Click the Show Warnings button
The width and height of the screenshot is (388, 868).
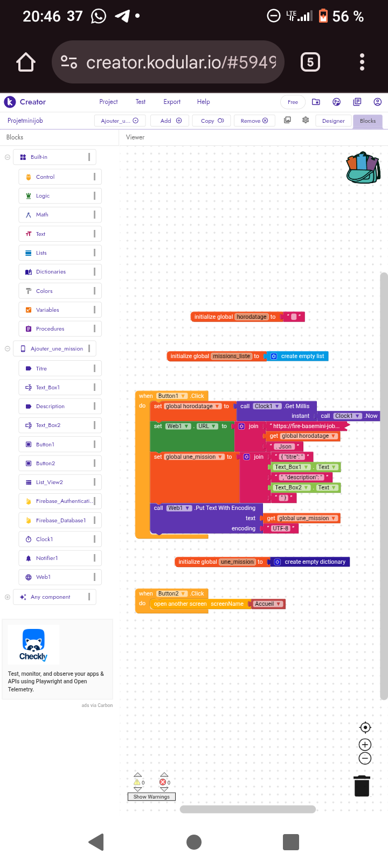point(151,796)
